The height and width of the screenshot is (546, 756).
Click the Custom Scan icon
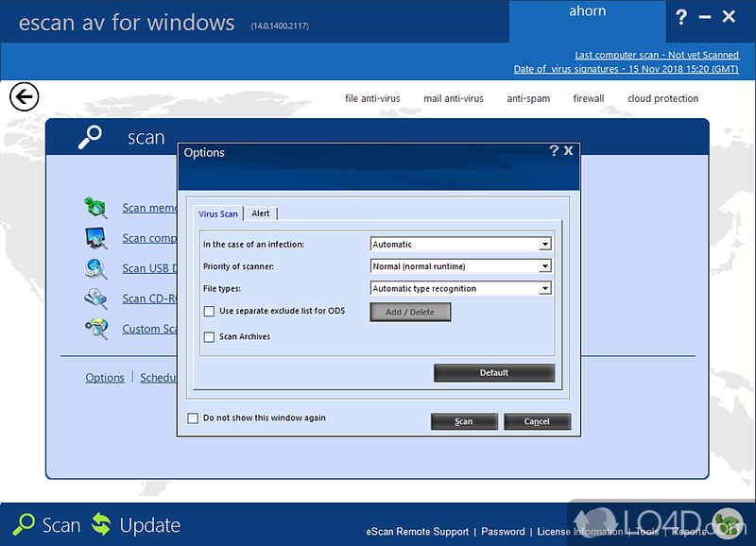[96, 329]
